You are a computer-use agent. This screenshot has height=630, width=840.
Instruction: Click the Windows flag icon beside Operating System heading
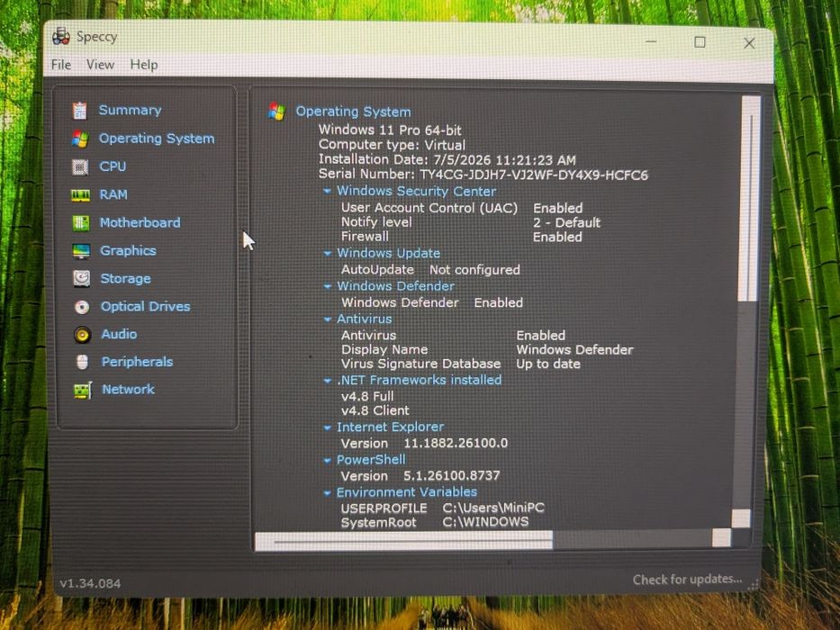point(276,111)
